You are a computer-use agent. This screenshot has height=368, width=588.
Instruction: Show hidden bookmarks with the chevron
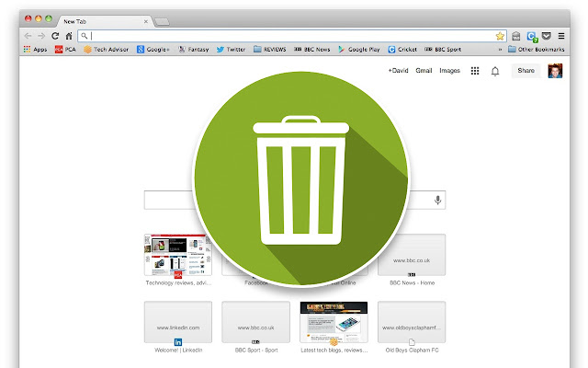pyautogui.click(x=500, y=49)
